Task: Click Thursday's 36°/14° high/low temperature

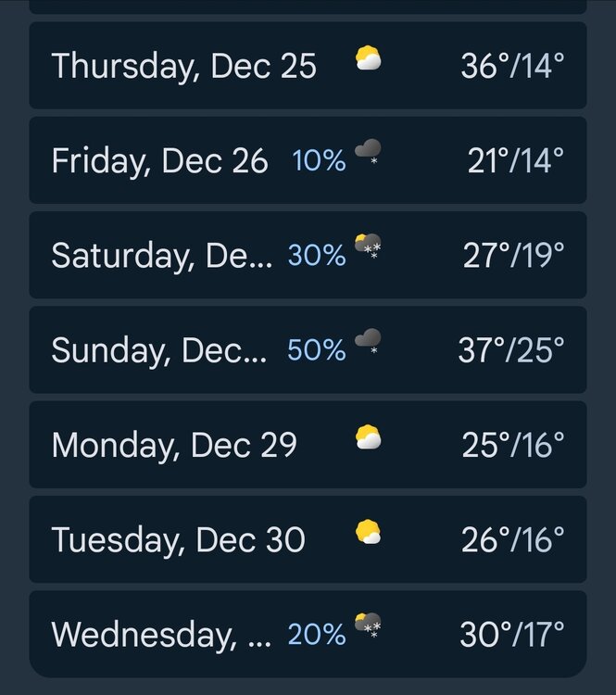Action: pos(512,66)
